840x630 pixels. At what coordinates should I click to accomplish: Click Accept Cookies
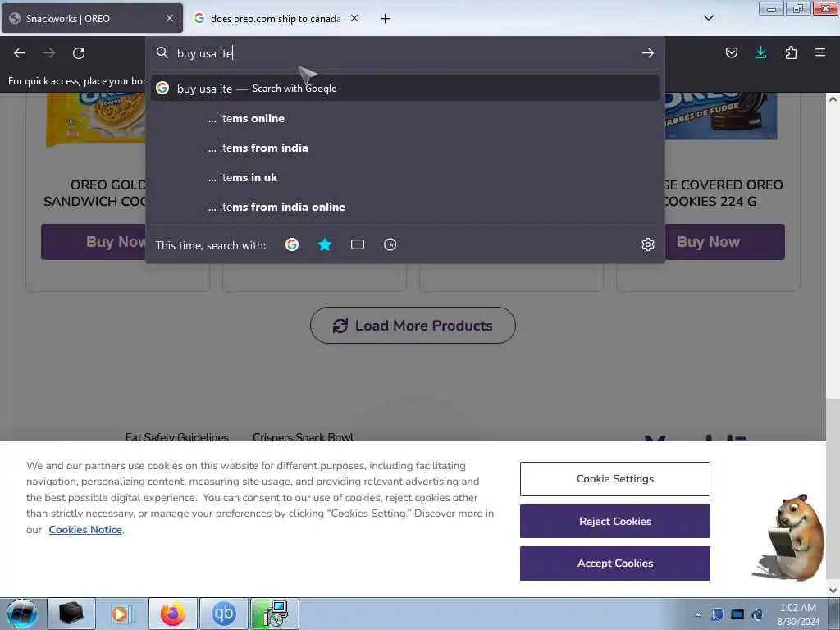point(615,563)
